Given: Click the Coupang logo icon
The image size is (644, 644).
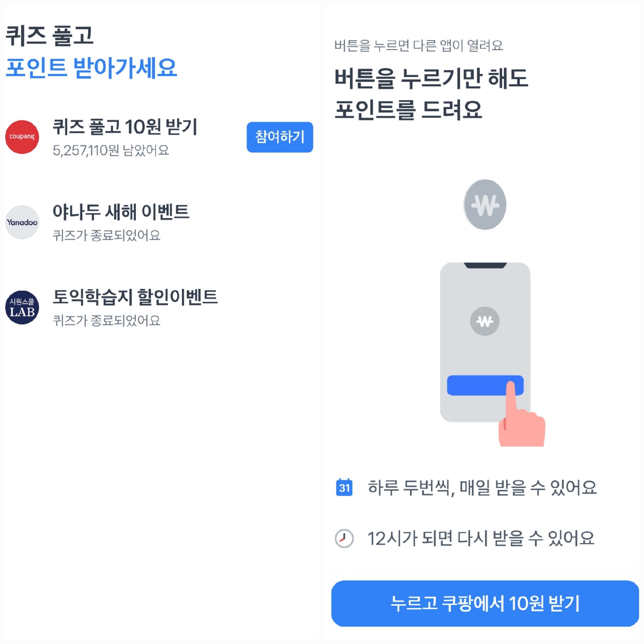Looking at the screenshot, I should (x=22, y=137).
